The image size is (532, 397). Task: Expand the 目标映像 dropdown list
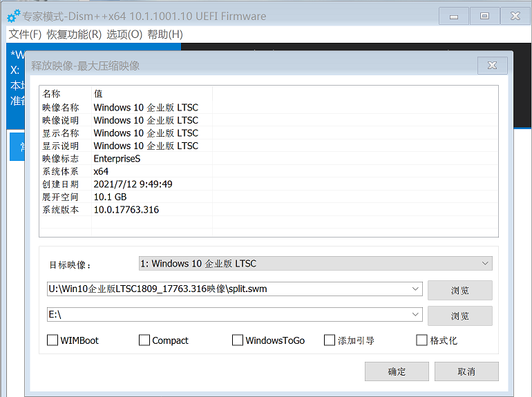pyautogui.click(x=485, y=264)
